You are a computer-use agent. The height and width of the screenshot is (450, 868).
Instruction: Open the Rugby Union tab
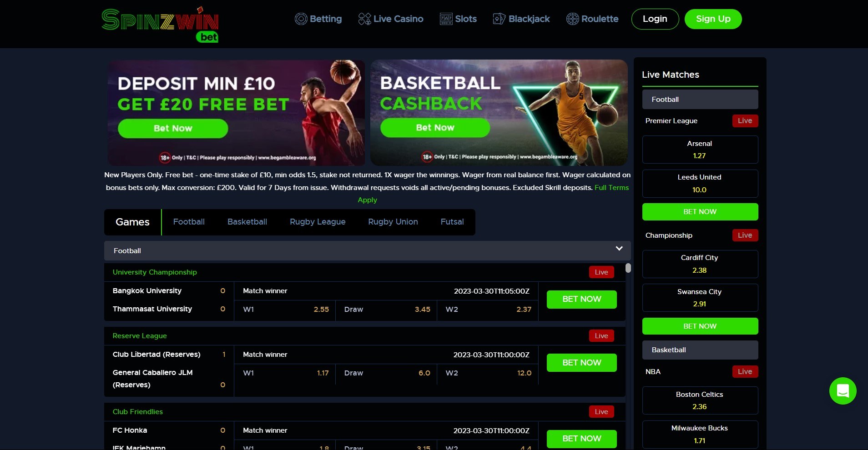point(393,222)
